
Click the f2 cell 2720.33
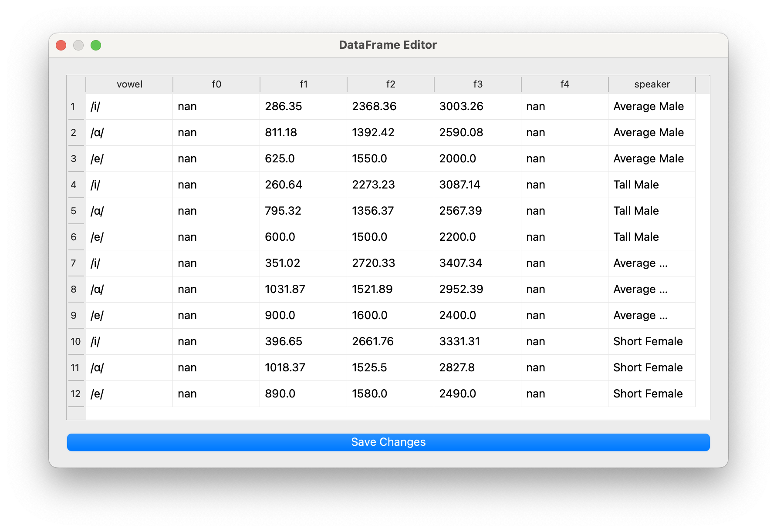point(391,263)
